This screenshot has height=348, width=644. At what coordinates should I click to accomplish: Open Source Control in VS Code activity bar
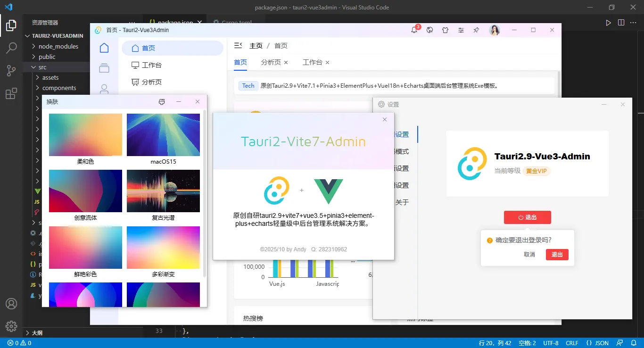11,70
